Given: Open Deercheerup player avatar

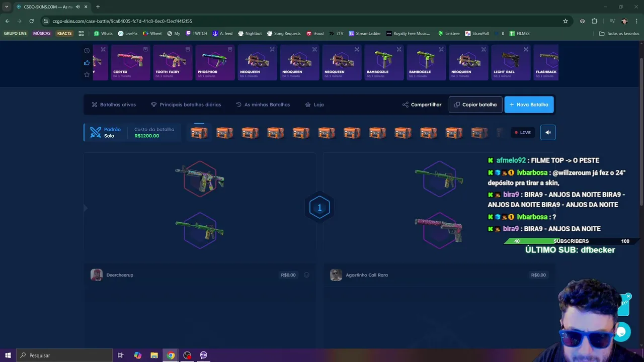Looking at the screenshot, I should tap(97, 275).
